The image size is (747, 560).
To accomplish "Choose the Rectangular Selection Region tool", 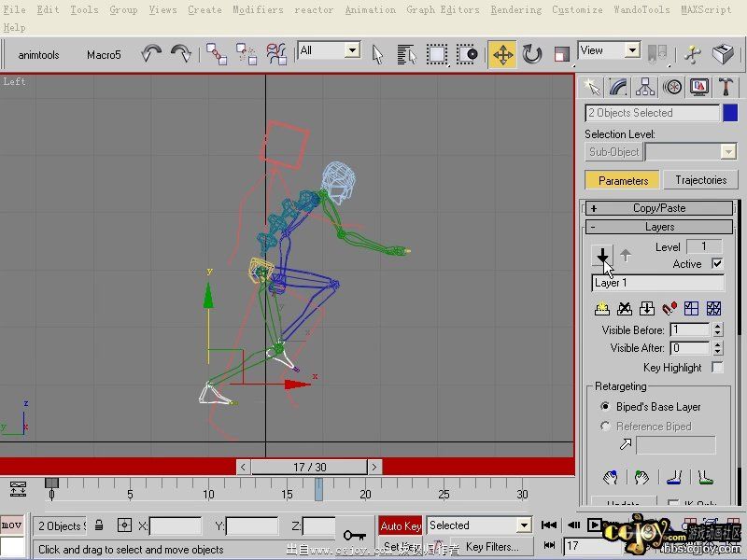I will pyautogui.click(x=436, y=54).
